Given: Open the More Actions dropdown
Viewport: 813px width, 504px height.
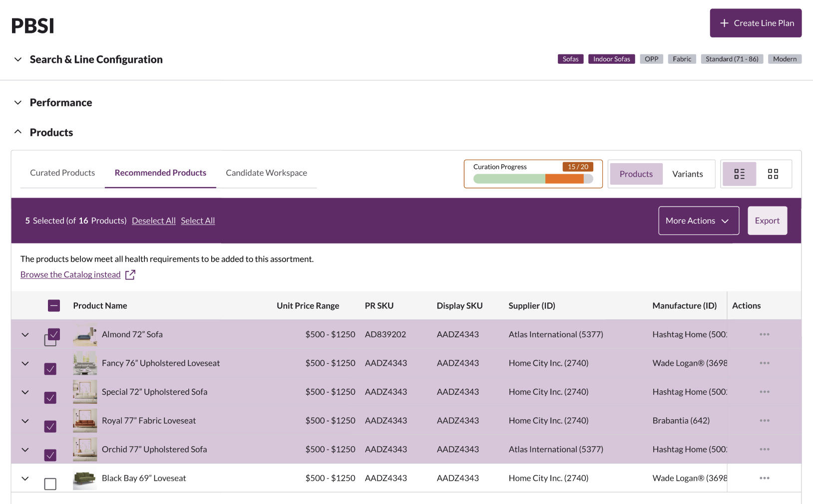Looking at the screenshot, I should coord(698,221).
